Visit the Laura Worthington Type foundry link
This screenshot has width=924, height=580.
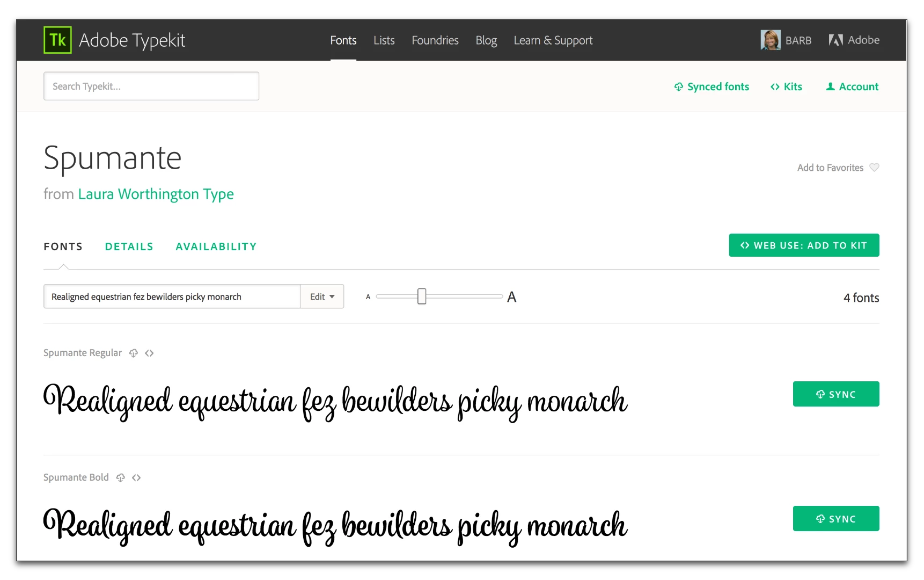tap(156, 194)
